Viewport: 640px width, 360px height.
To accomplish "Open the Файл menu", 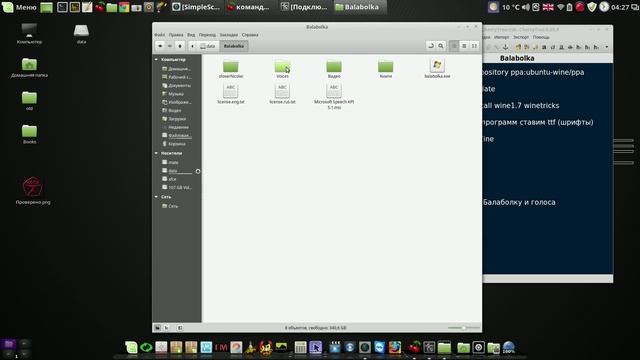I will click(160, 35).
